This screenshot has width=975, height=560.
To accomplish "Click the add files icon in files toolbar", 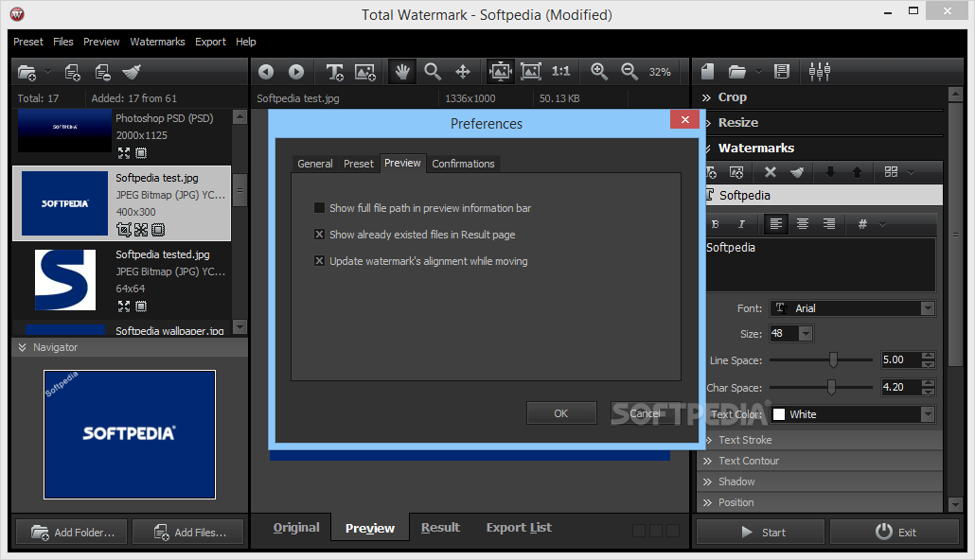I will [72, 72].
